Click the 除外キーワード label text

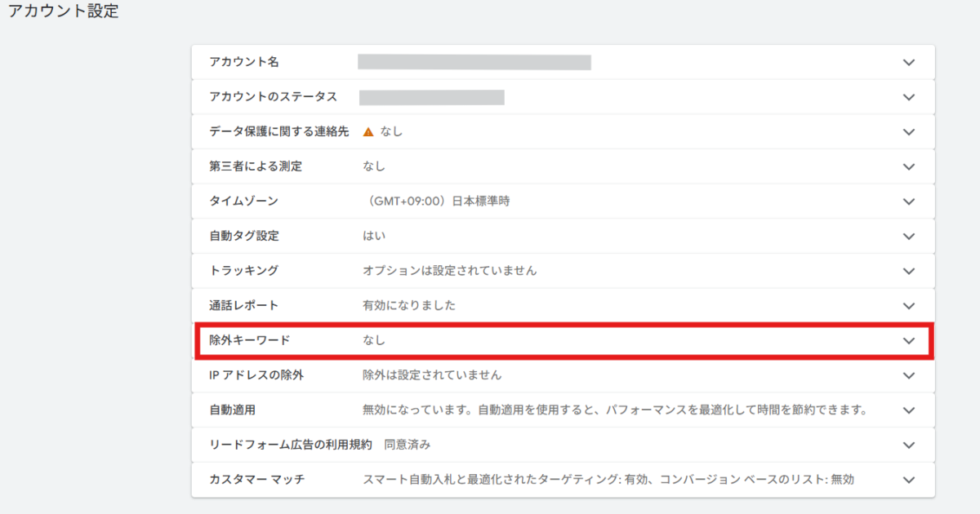249,341
